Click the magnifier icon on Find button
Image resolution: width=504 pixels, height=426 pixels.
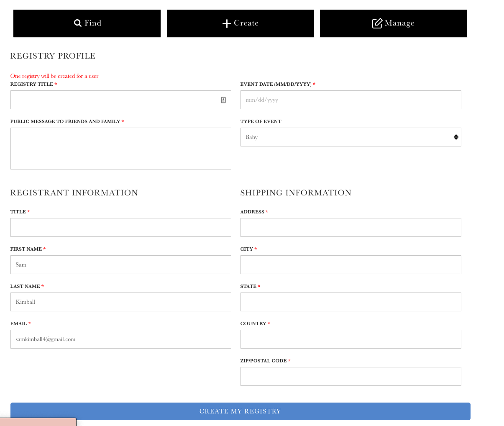tap(78, 23)
